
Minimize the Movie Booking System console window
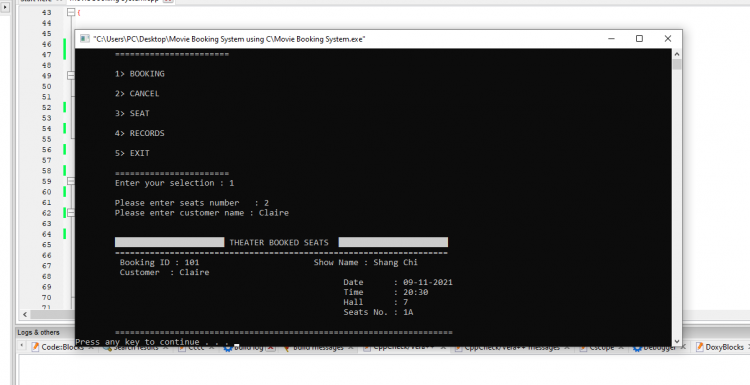pyautogui.click(x=611, y=39)
